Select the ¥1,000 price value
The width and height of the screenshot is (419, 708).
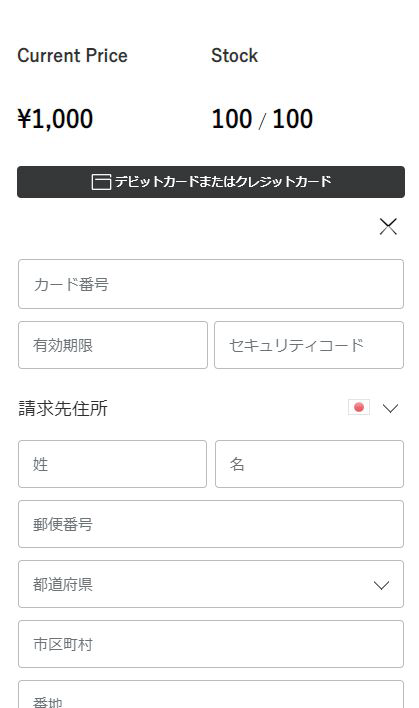(x=55, y=119)
